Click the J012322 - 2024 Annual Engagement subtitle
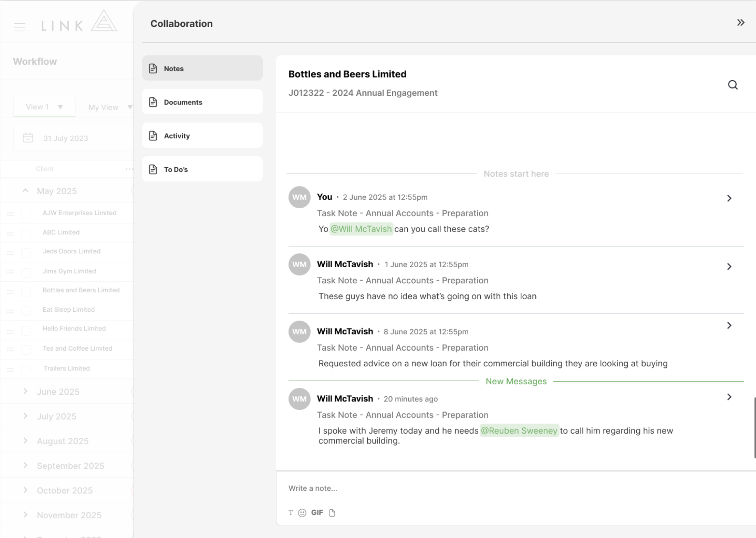 click(x=363, y=93)
